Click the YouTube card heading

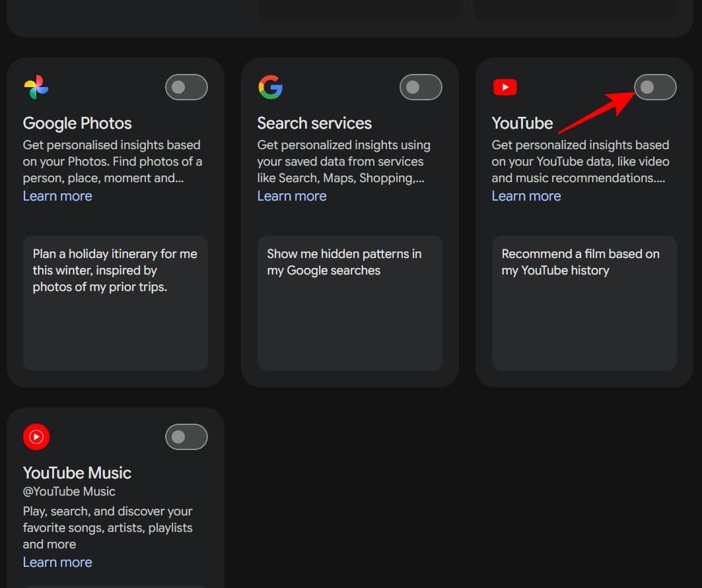(522, 123)
